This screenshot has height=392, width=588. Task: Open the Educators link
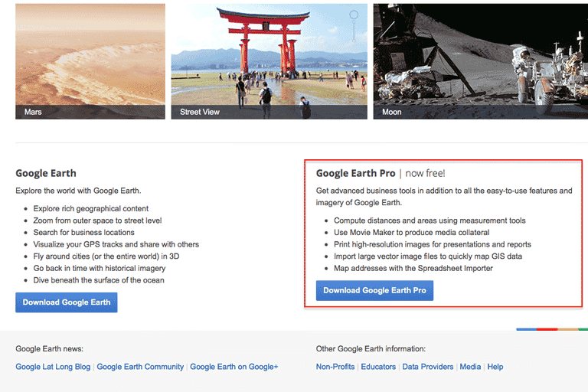point(378,367)
